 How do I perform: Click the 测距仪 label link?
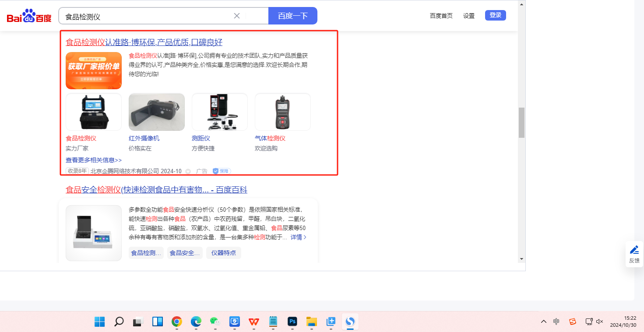tap(201, 138)
